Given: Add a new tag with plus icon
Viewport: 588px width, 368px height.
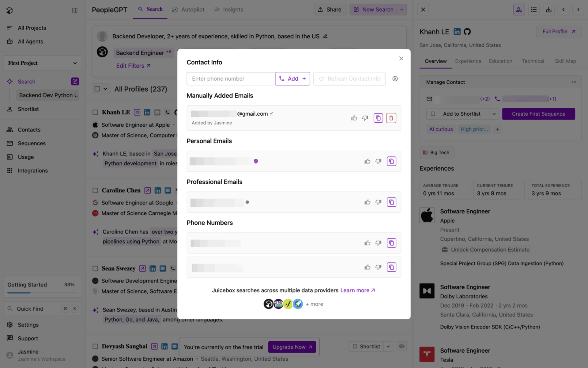Looking at the screenshot, I should [497, 129].
